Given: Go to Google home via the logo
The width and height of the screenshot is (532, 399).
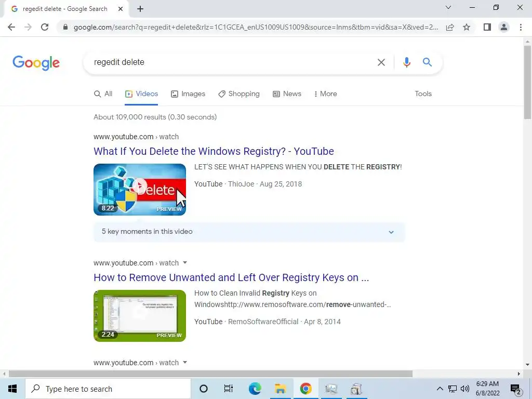Looking at the screenshot, I should (x=36, y=63).
